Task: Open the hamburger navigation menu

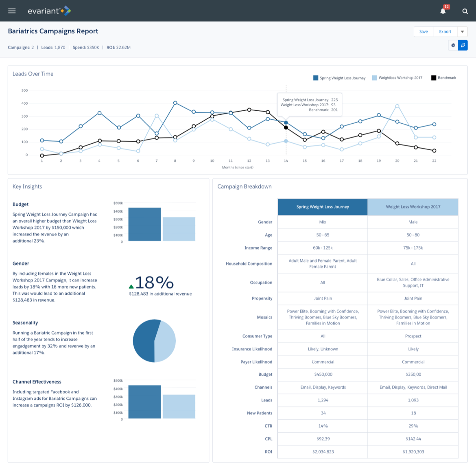Action: coord(12,11)
